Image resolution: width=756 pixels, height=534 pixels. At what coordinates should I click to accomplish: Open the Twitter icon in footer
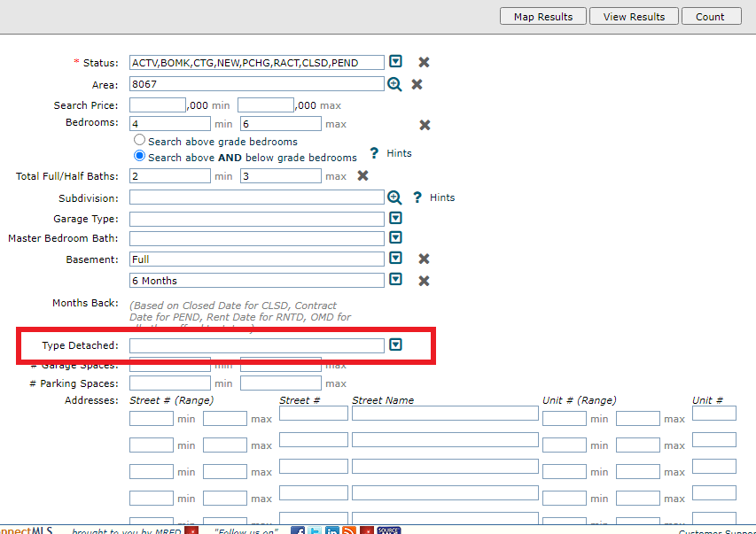click(315, 530)
